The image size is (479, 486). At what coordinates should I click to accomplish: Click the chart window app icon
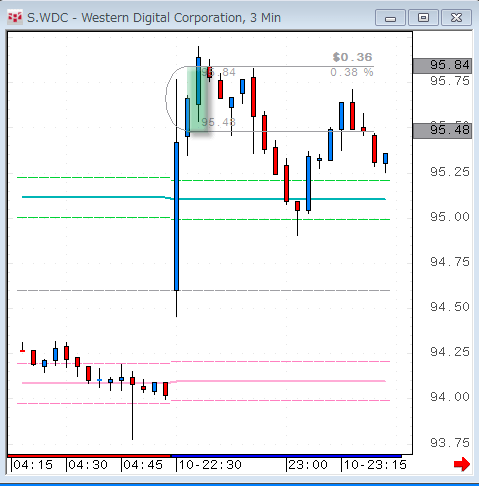coord(15,17)
